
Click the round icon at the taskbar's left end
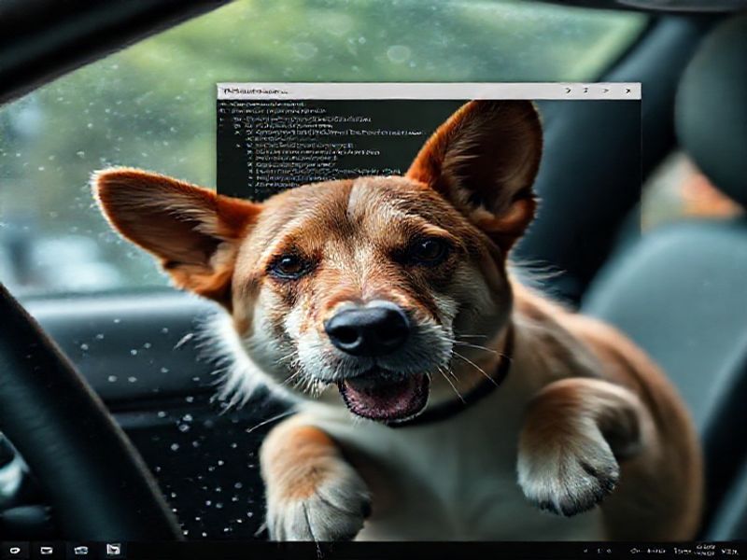click(x=15, y=551)
